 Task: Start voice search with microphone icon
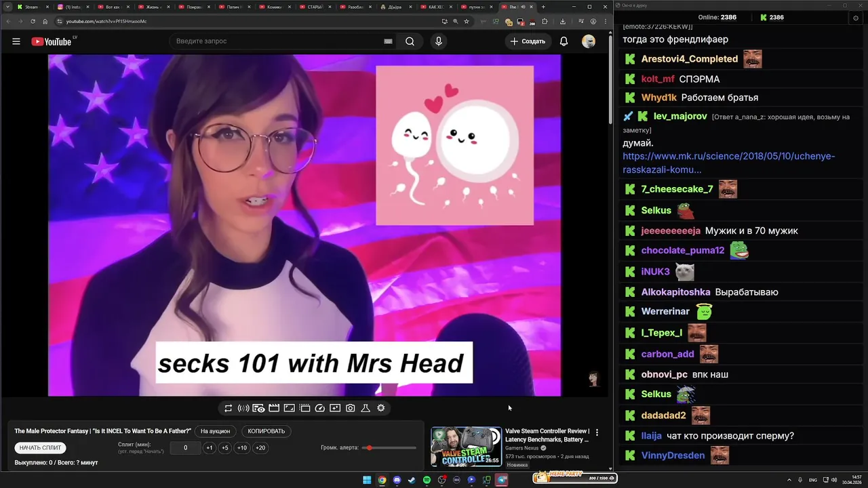[x=439, y=41]
